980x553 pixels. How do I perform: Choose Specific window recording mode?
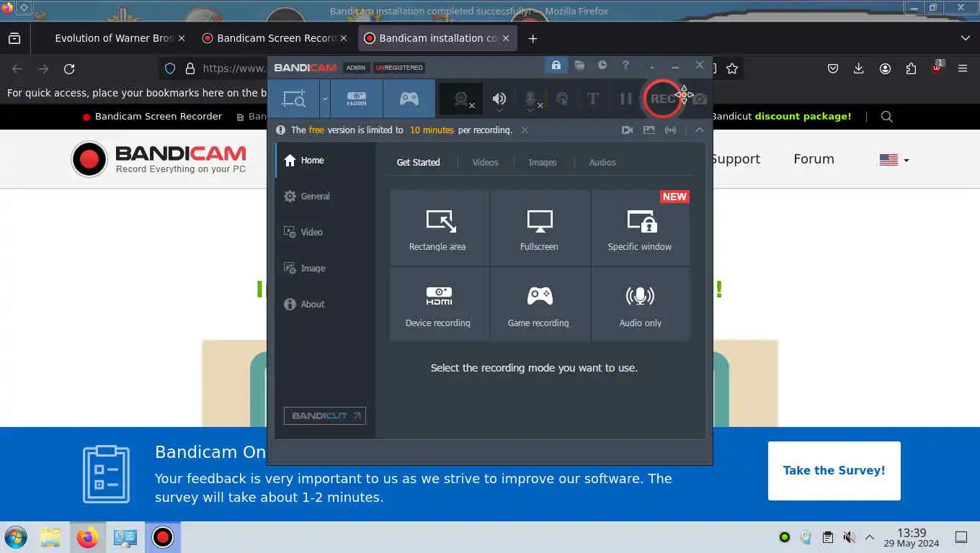[x=640, y=228]
